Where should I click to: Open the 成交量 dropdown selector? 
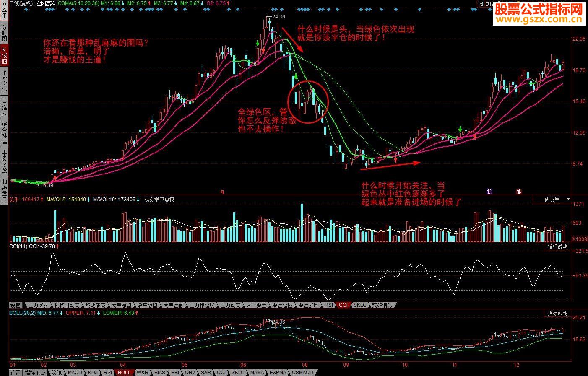click(x=552, y=200)
